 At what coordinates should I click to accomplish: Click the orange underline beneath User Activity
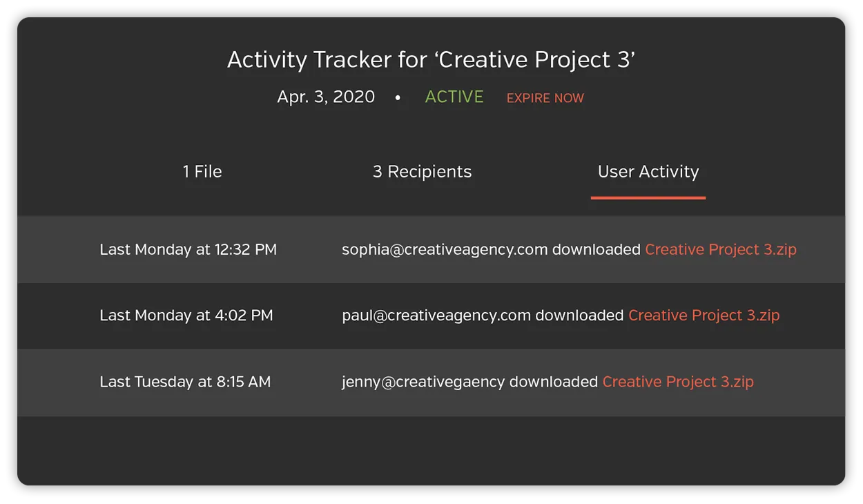point(648,198)
